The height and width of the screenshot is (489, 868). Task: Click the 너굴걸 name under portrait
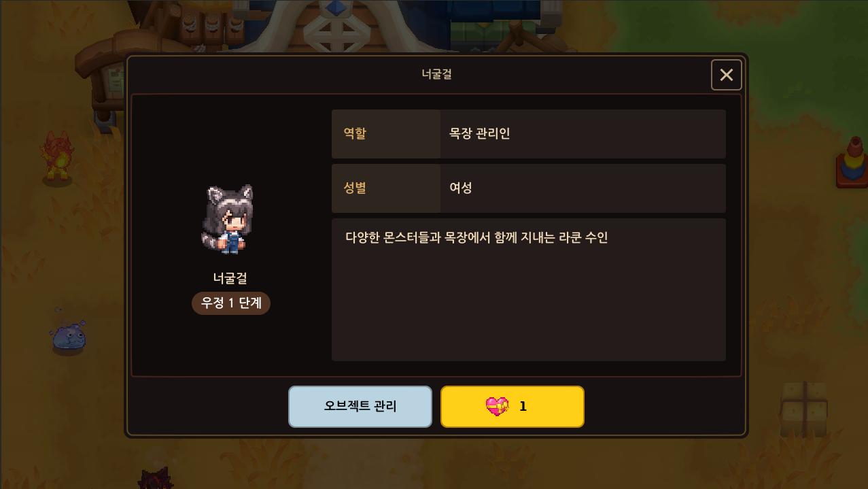point(230,277)
